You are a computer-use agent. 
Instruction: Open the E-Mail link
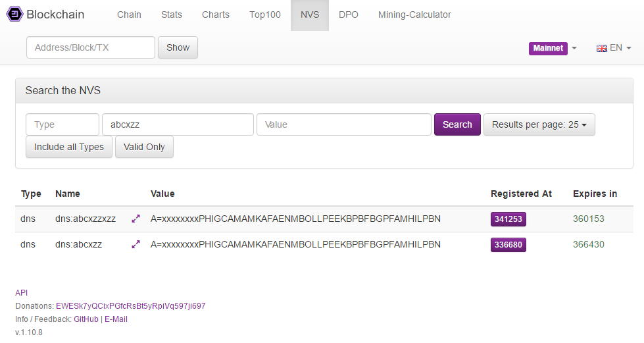coord(116,319)
